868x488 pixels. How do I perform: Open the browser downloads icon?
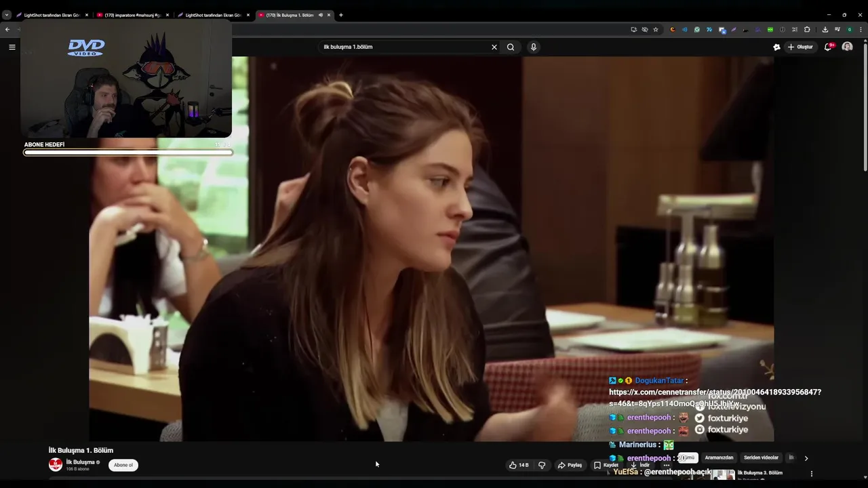pyautogui.click(x=825, y=29)
